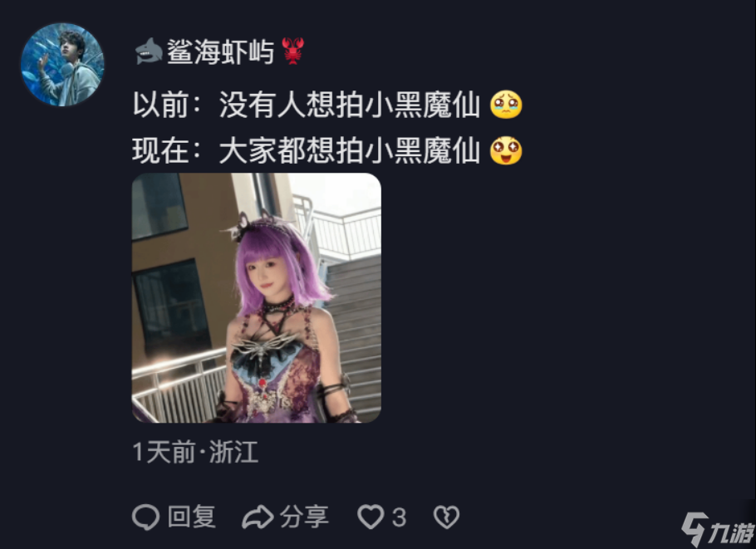Image resolution: width=756 pixels, height=549 pixels.
Task: Click the 九游 watermark logo
Action: coord(718,529)
